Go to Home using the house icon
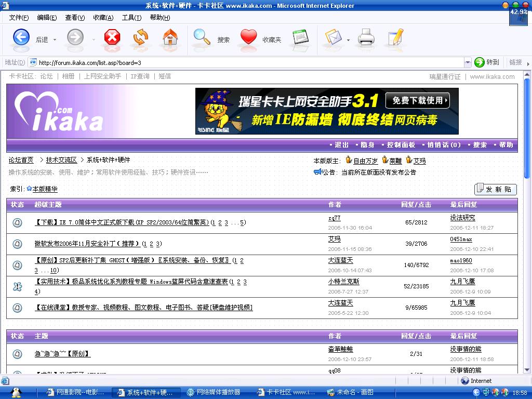 click(170, 37)
